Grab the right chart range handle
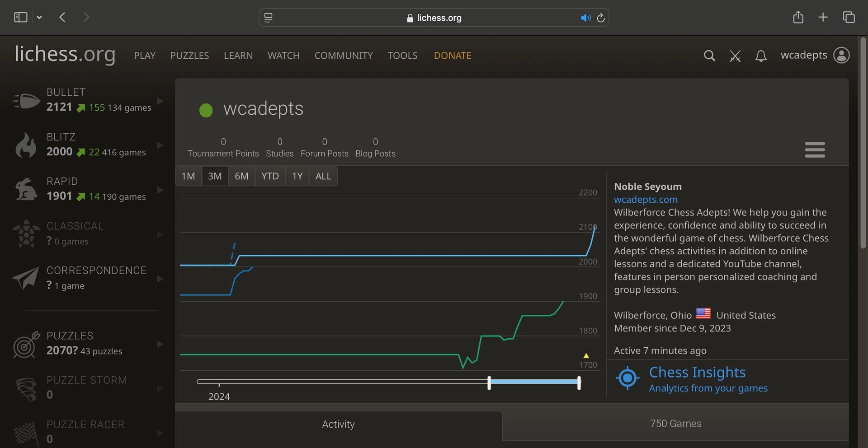This screenshot has width=868, height=448. 579,383
